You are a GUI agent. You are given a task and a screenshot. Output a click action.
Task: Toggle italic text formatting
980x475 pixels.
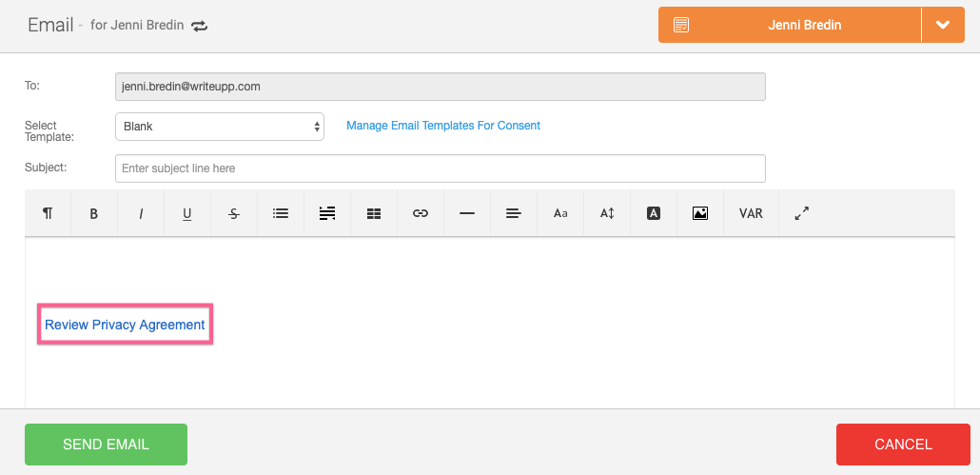(141, 213)
